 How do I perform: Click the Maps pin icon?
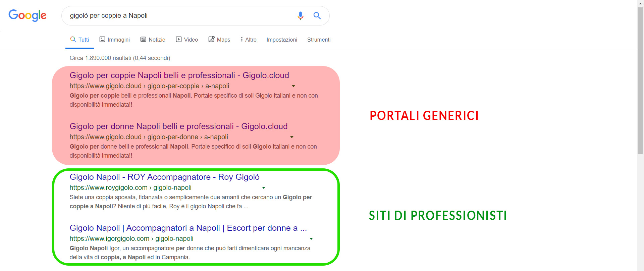click(211, 39)
